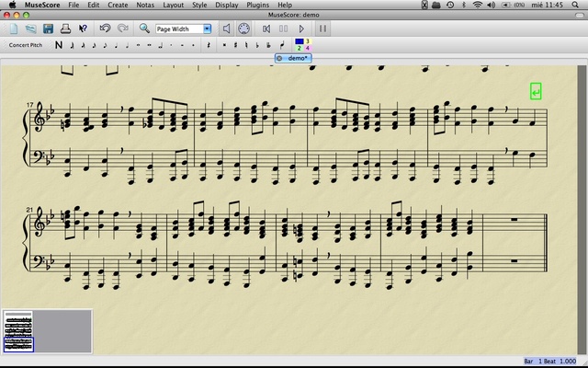The width and height of the screenshot is (588, 368).
Task: Click the Wi-Fi status icon
Action: click(477, 5)
